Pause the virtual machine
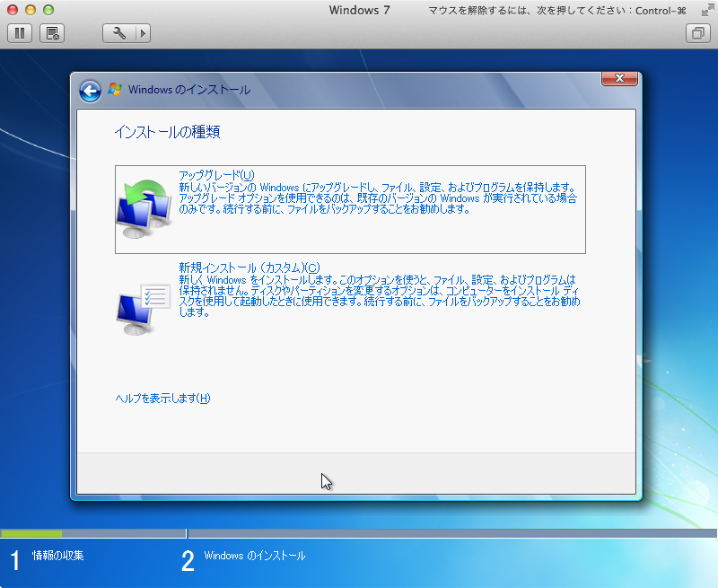 (20, 33)
